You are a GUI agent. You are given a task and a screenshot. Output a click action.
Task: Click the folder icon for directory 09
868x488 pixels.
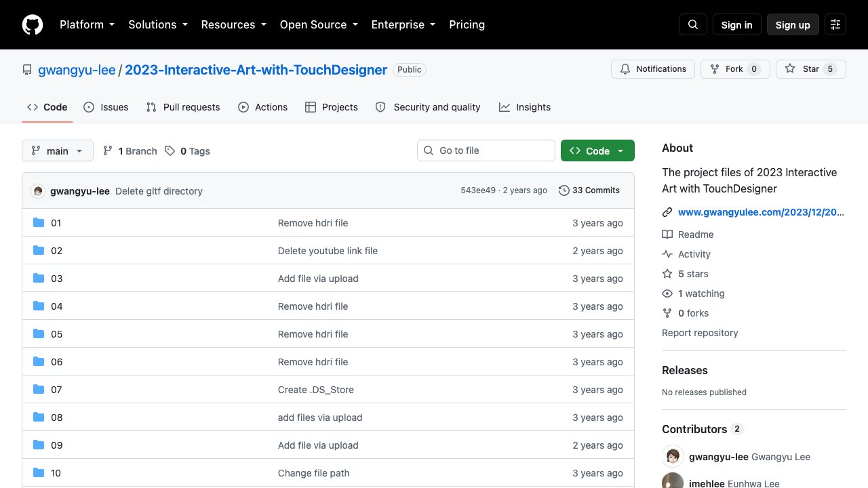(39, 445)
